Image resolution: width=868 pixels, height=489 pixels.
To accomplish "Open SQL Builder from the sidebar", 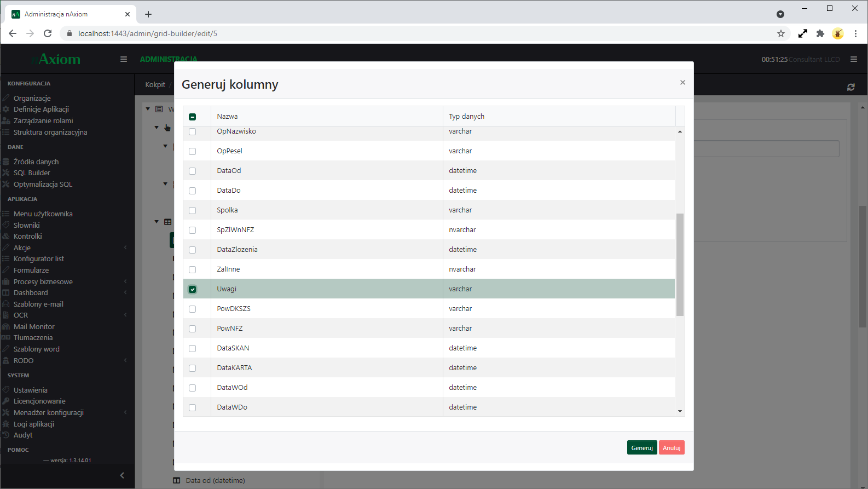I will 32,172.
